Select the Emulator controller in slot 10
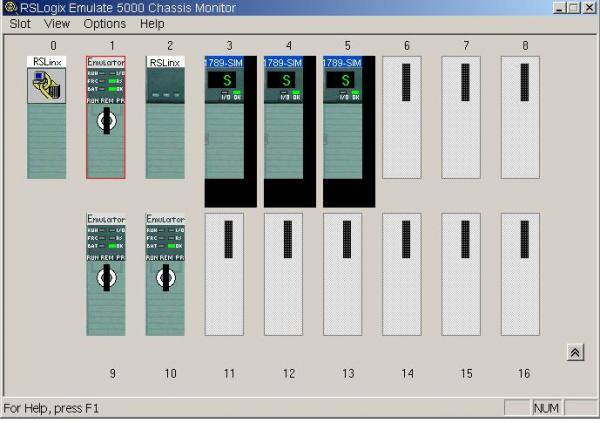The width and height of the screenshot is (600, 423). (165, 274)
